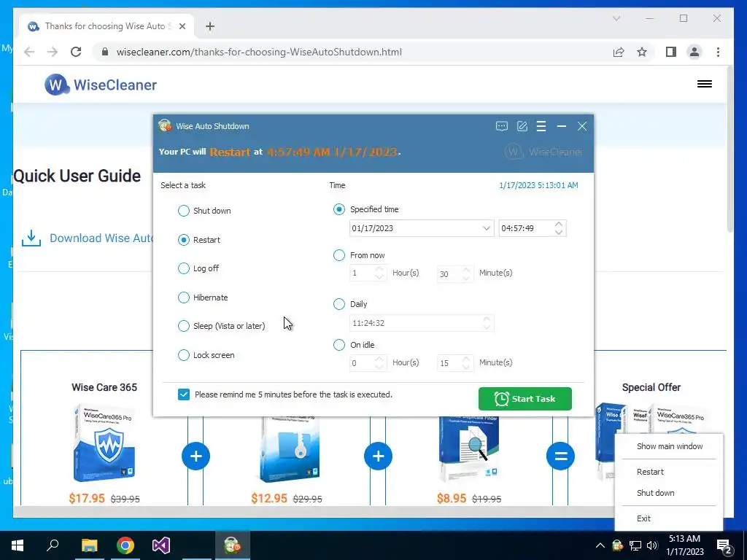This screenshot has height=560, width=747.
Task: Click the Special Offer heading
Action: pyautogui.click(x=651, y=388)
